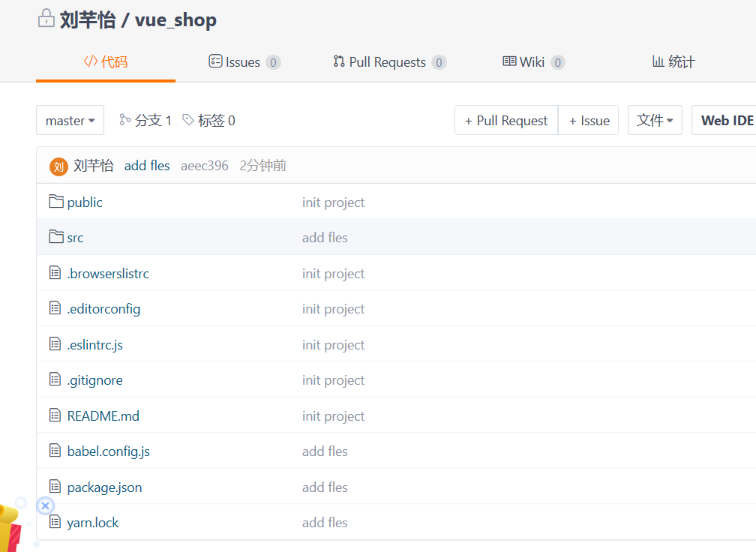Open the babel.config.js file

click(109, 451)
